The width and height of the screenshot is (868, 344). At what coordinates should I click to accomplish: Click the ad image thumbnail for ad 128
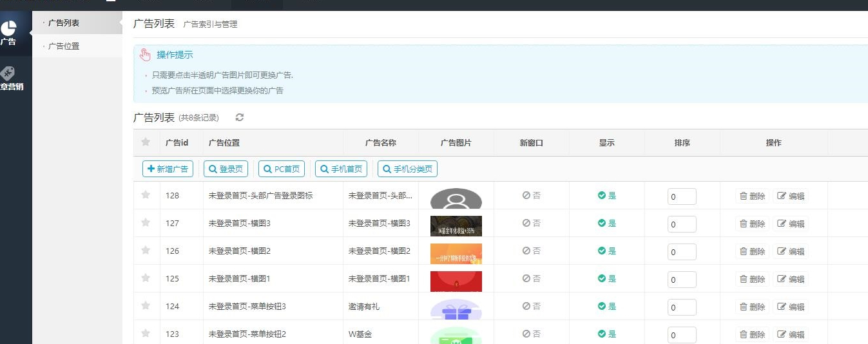point(456,198)
